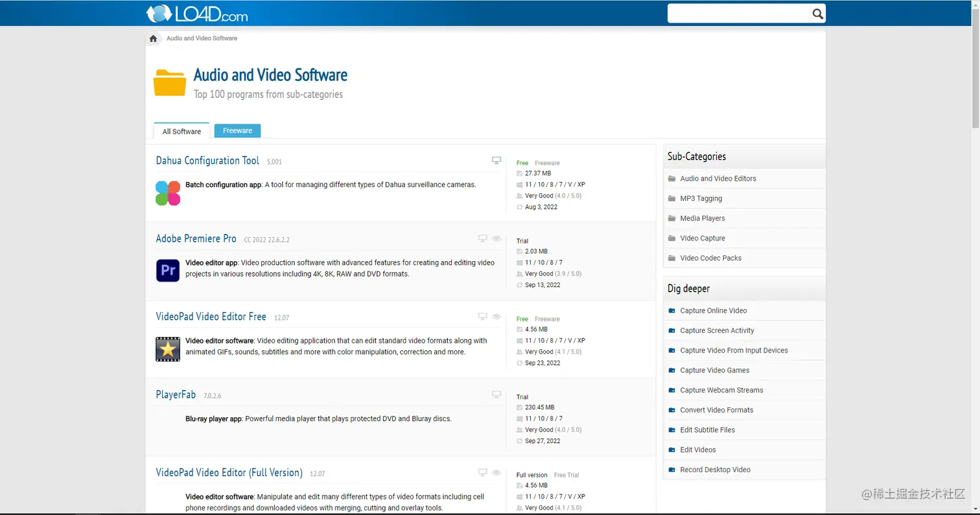
Task: Select the All Software tab
Action: 181,131
